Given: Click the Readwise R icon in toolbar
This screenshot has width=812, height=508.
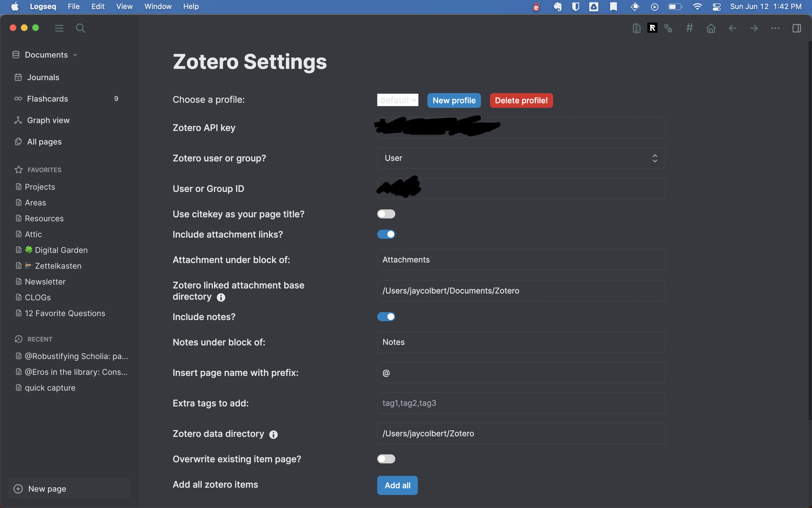Looking at the screenshot, I should point(652,28).
